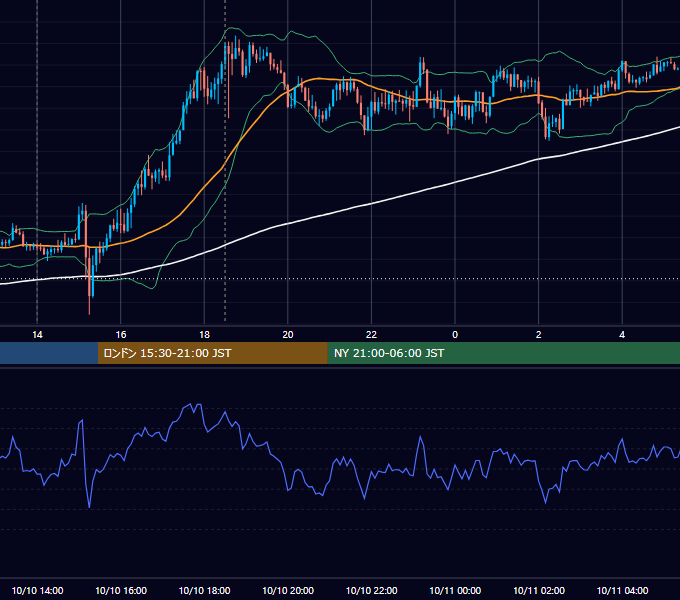Click the 14 hour axis label
The height and width of the screenshot is (600, 680).
click(37, 335)
